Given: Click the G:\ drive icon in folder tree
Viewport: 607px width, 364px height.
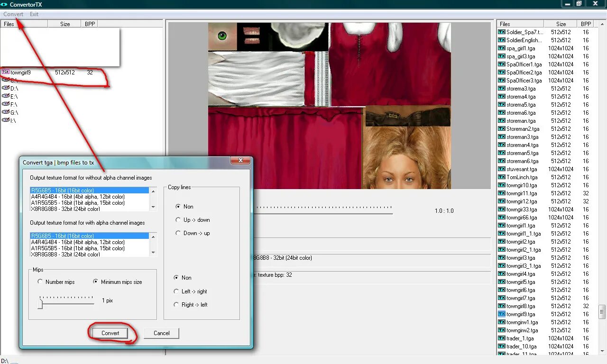Looking at the screenshot, I should [5, 112].
